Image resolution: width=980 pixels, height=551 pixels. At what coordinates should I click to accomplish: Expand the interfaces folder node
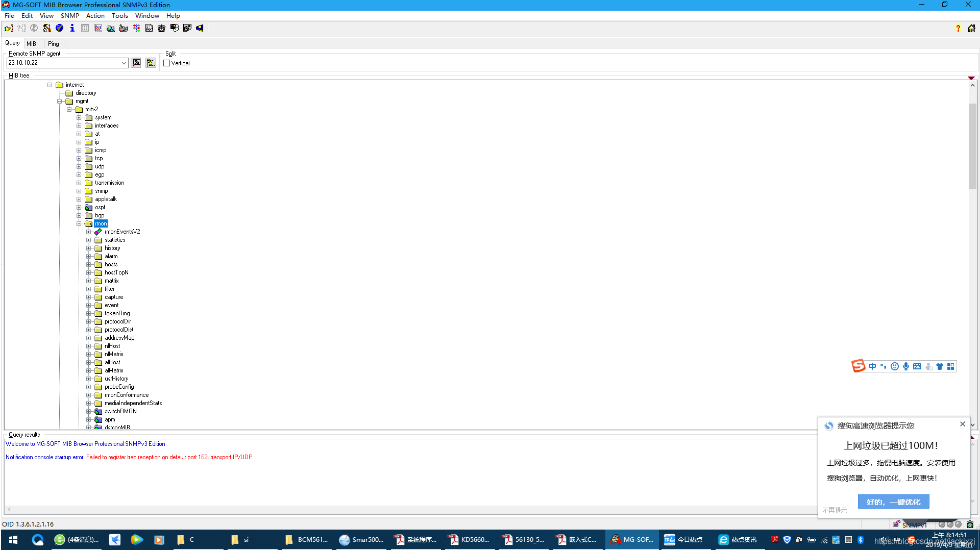79,126
